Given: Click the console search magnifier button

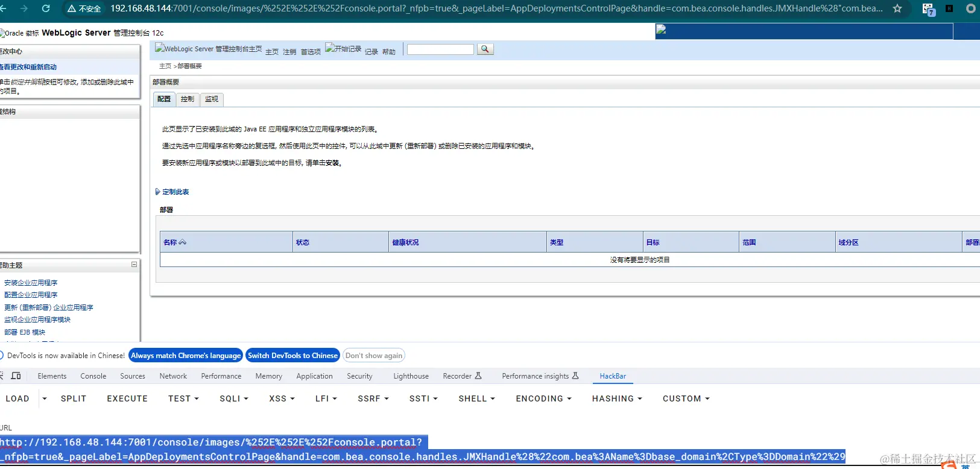Looking at the screenshot, I should click(485, 49).
